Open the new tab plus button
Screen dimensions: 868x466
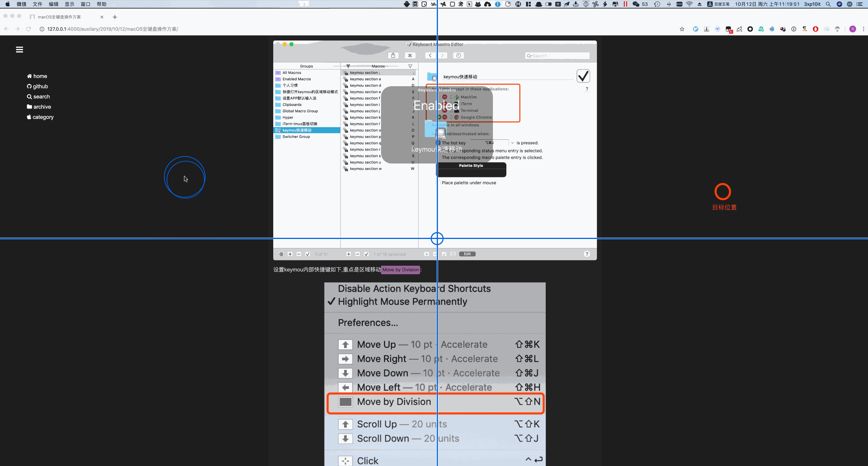(x=115, y=17)
